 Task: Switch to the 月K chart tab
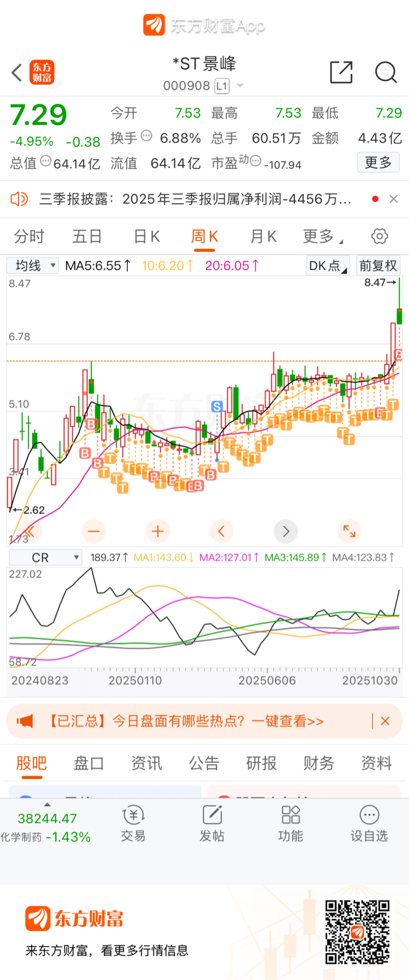pos(263,236)
